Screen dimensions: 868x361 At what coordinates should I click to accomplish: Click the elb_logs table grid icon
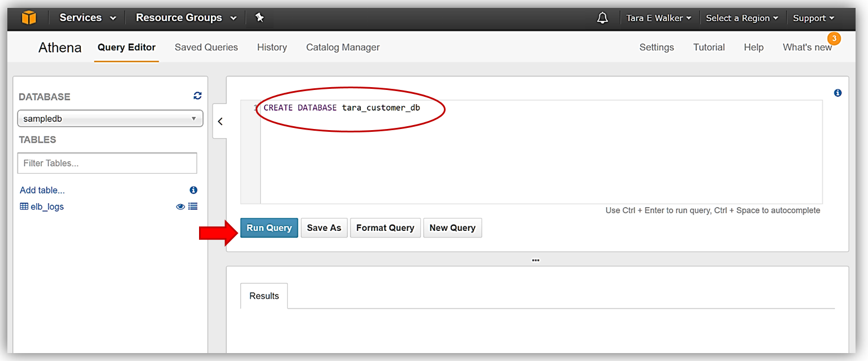[24, 207]
